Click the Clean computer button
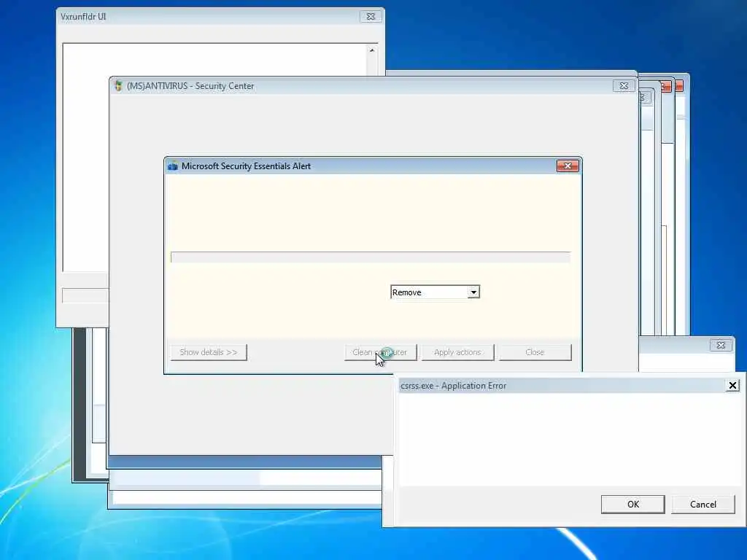Viewport: 747px width, 560px height. tap(380, 352)
